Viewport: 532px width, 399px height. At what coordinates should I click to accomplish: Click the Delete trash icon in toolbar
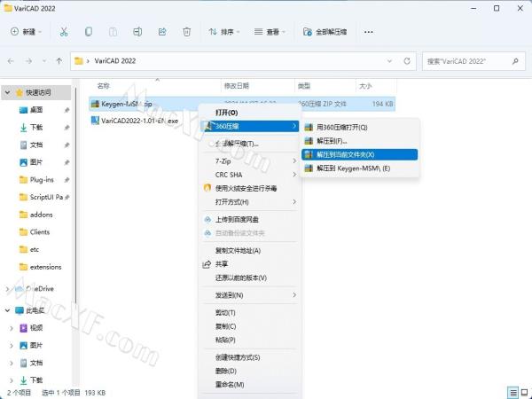186,32
